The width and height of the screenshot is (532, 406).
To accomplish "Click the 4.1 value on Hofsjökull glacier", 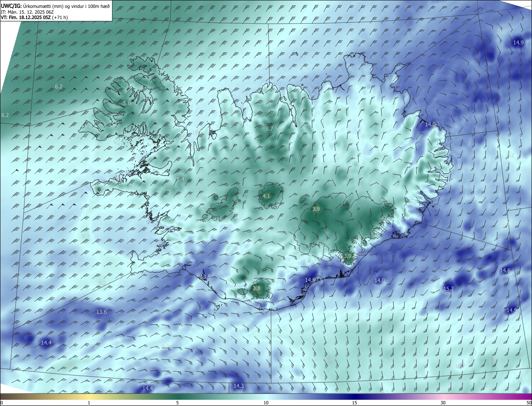I will click(266, 196).
